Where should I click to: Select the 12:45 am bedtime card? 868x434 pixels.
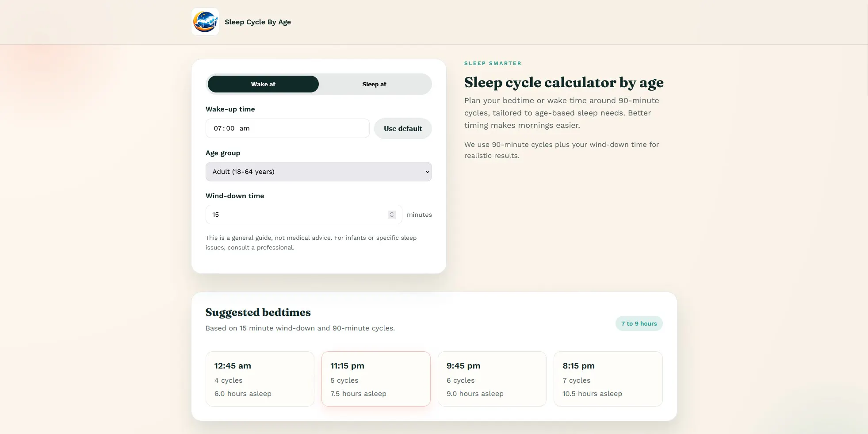pyautogui.click(x=260, y=379)
